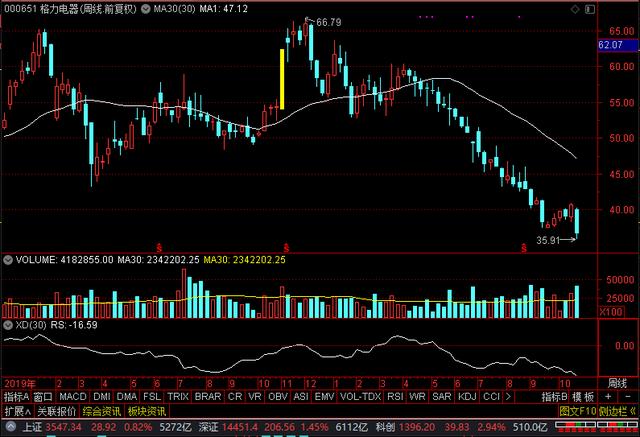Click the rightmost red dollar marker icon
This screenshot has height=437, width=640.
521,246
